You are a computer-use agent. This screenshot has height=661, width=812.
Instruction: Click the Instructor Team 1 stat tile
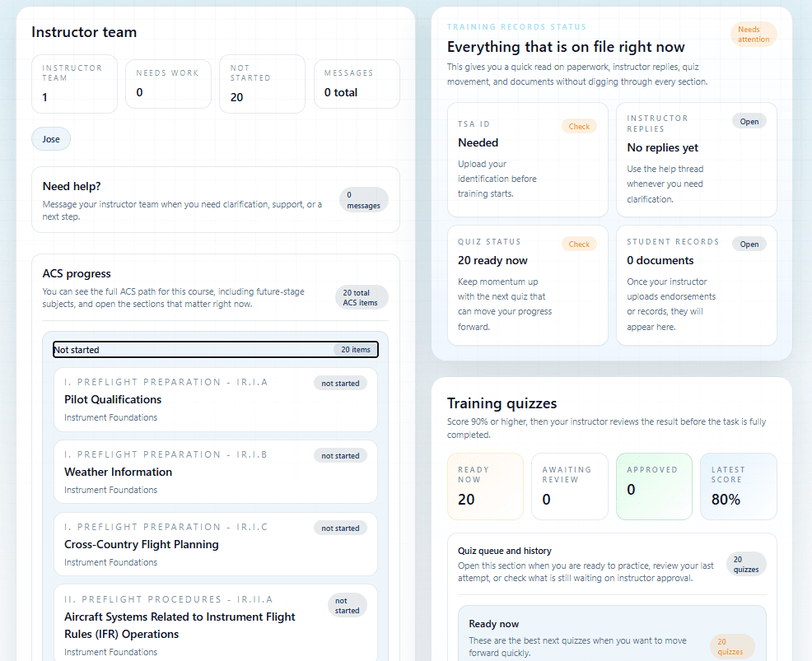75,84
